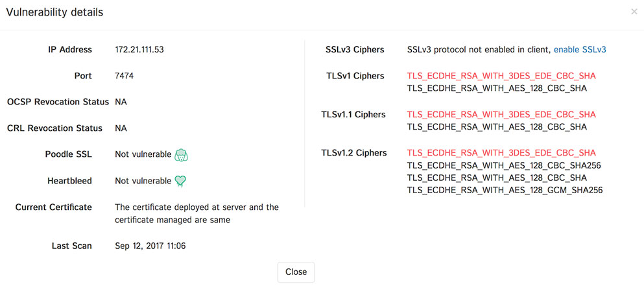Close dialog with the X icon
The image size is (644, 291).
634,12
